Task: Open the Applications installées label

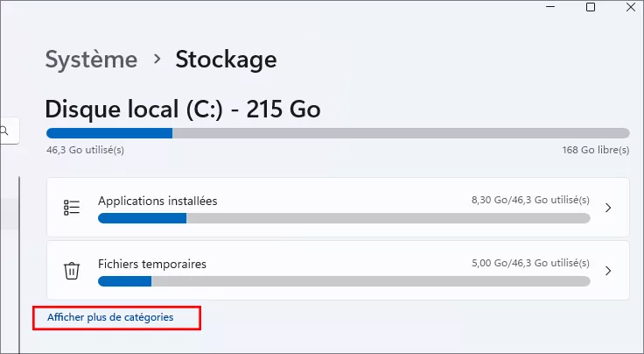Action: pos(157,201)
